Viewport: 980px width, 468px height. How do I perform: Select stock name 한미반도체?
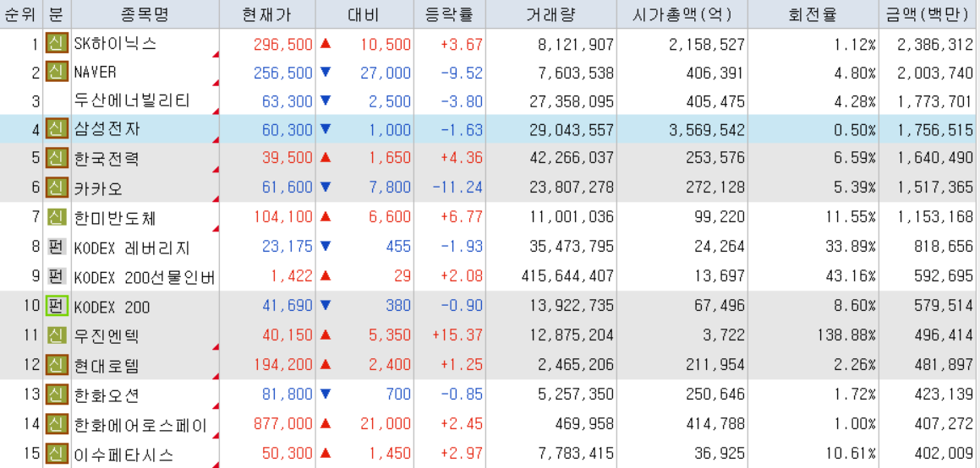point(116,219)
